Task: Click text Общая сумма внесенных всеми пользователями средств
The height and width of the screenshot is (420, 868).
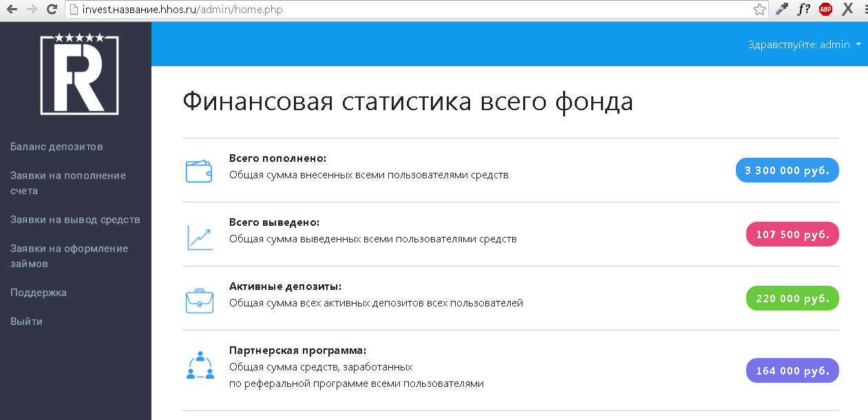Action: pyautogui.click(x=369, y=175)
